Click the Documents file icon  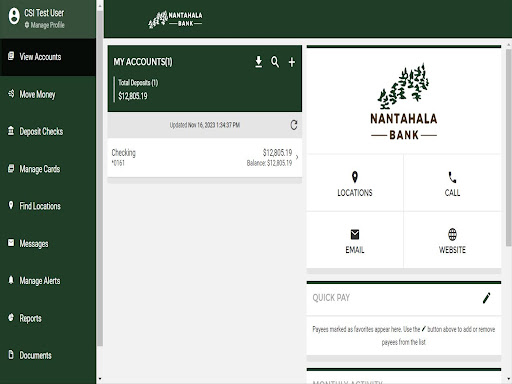pyautogui.click(x=11, y=354)
